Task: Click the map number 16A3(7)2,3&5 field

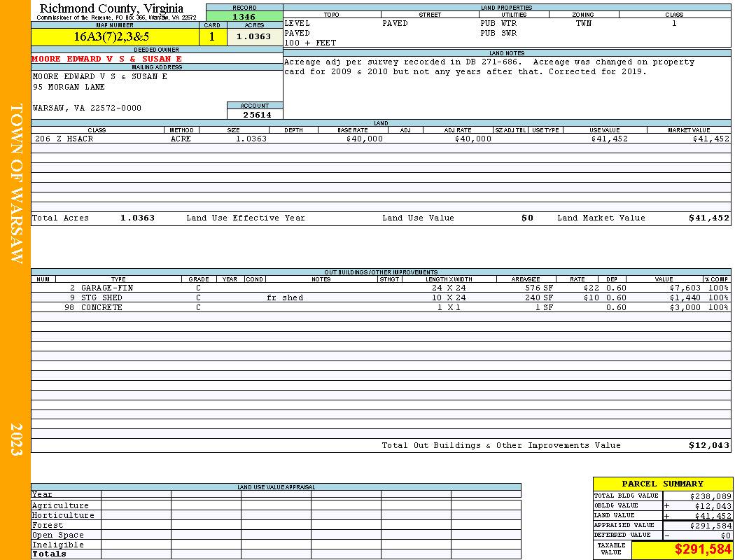Action: tap(115, 36)
